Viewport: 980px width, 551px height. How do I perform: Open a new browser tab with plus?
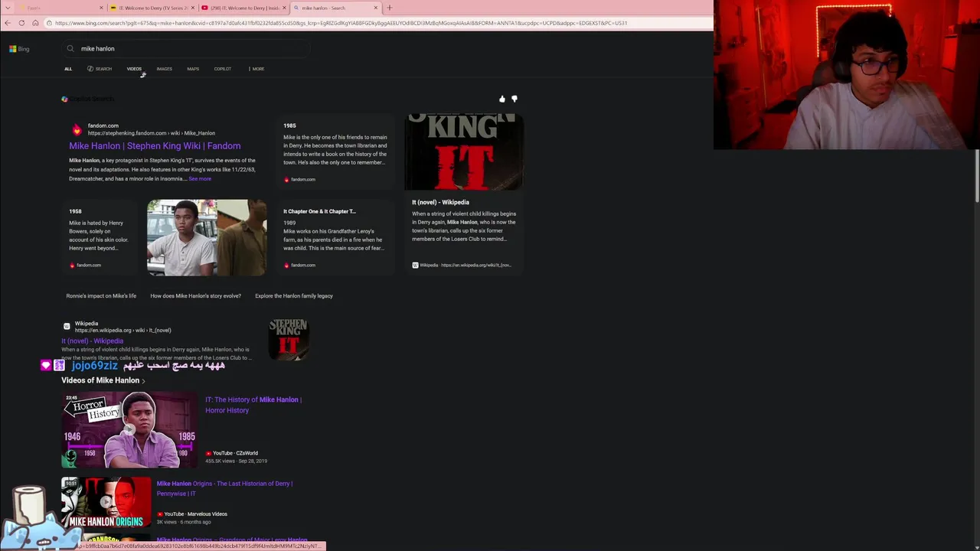click(389, 8)
